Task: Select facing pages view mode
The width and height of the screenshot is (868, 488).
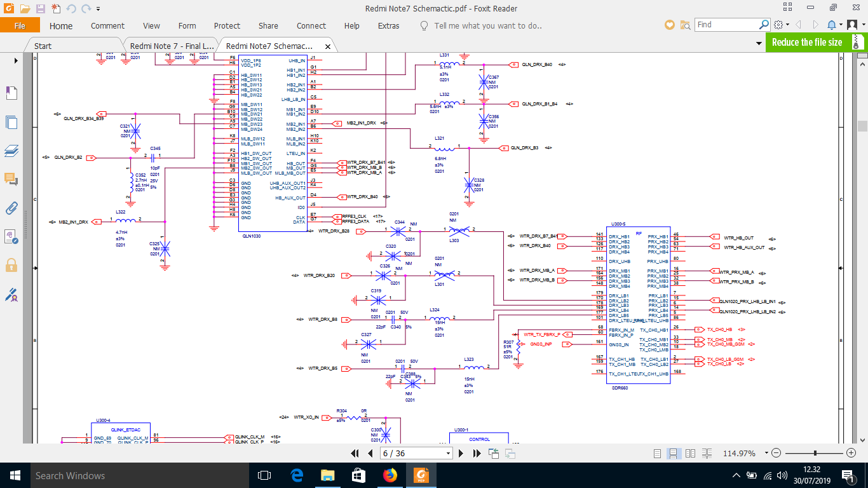Action: pyautogui.click(x=689, y=453)
